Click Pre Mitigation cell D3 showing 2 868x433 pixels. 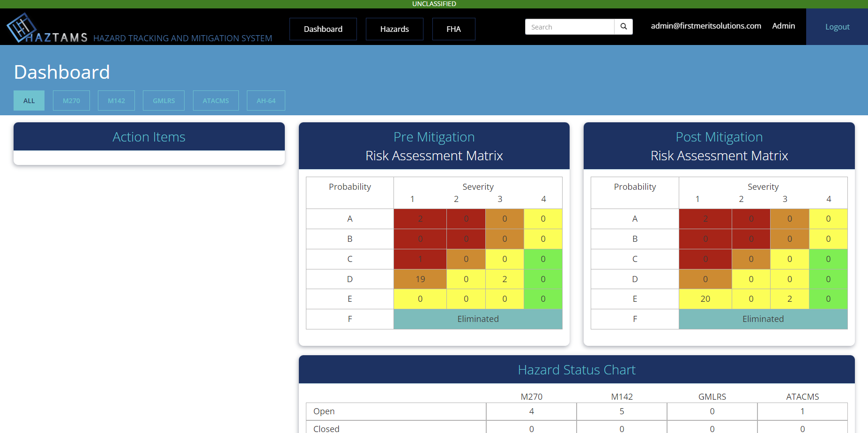click(x=504, y=279)
